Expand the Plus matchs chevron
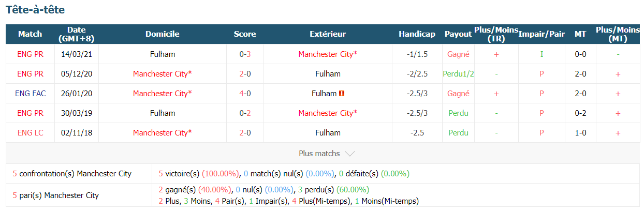This screenshot has height=212, width=644. (349, 154)
